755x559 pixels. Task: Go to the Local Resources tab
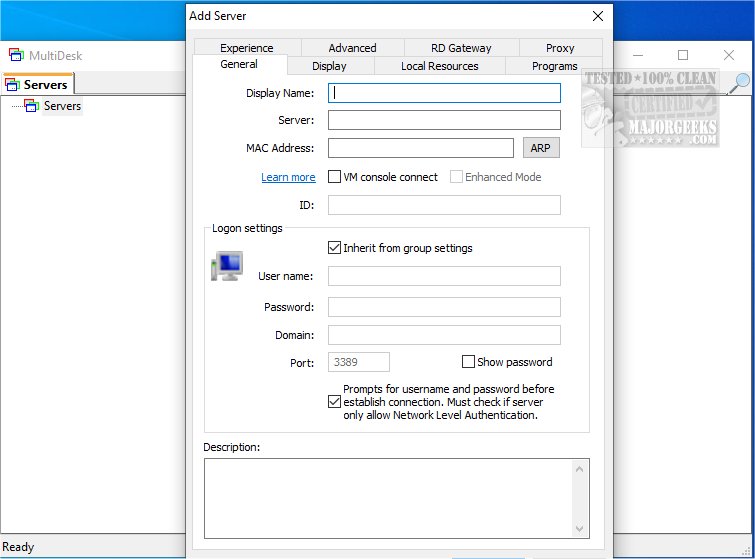pos(439,66)
